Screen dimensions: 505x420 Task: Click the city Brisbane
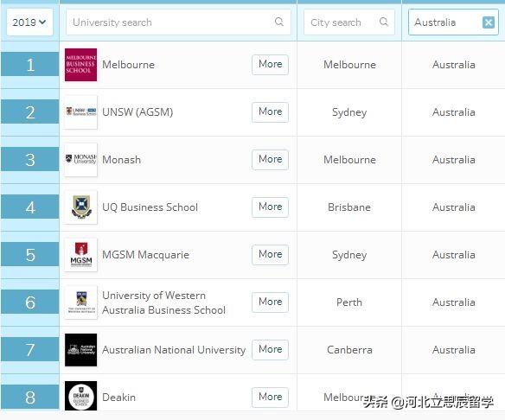coord(349,207)
